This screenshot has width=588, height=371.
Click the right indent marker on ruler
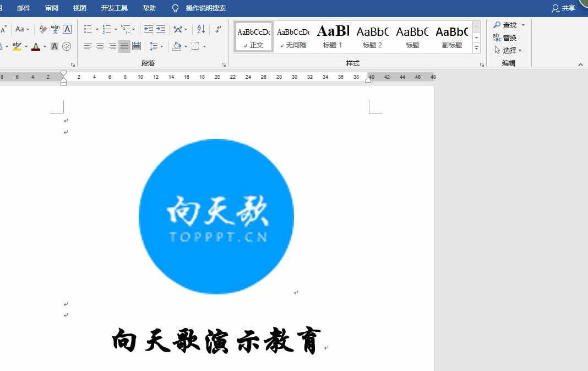click(x=368, y=79)
